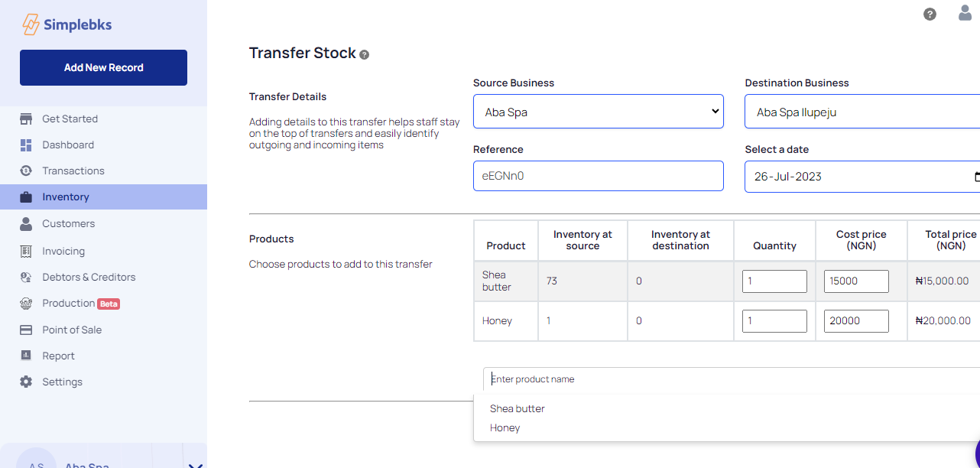This screenshot has width=980, height=468.
Task: Expand the Source Business dropdown
Action: 598,112
